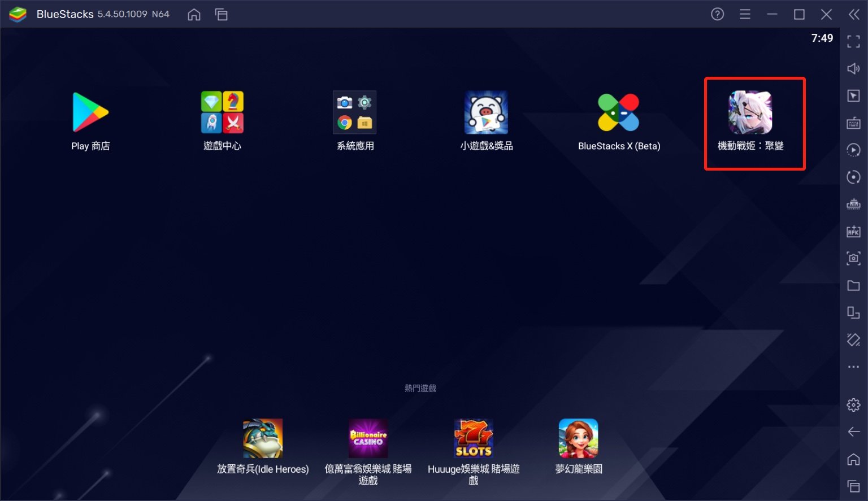Show more options three dots in sidebar
Screen dimensions: 868x501
(x=854, y=367)
